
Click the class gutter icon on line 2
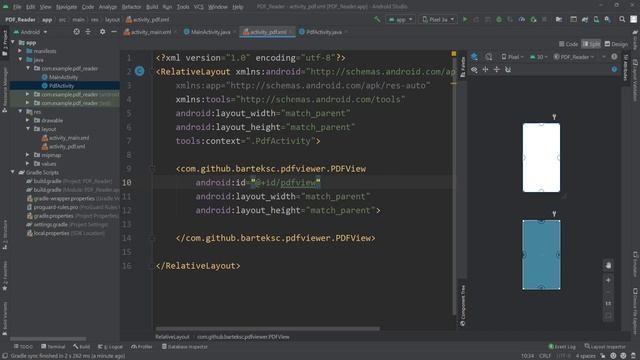140,71
